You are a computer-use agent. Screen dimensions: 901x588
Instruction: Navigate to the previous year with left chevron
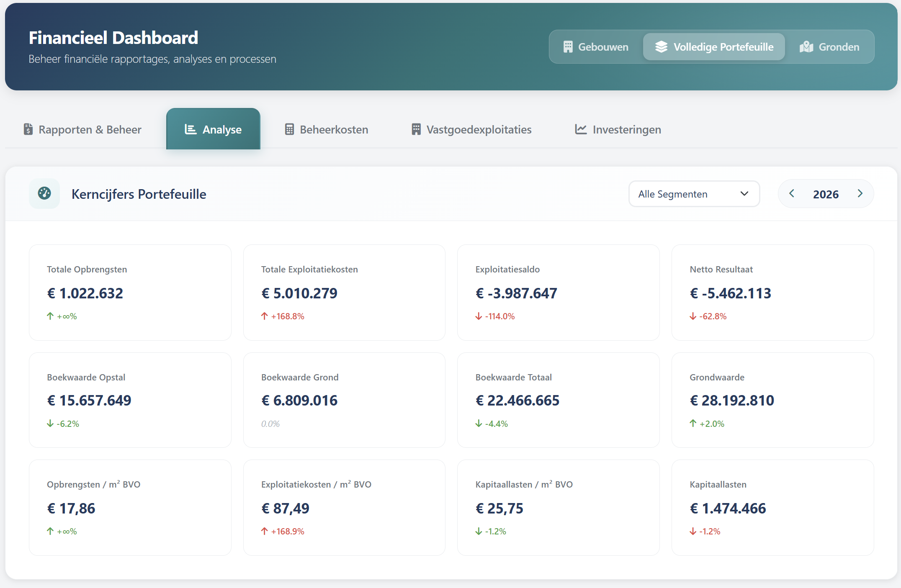click(x=792, y=193)
